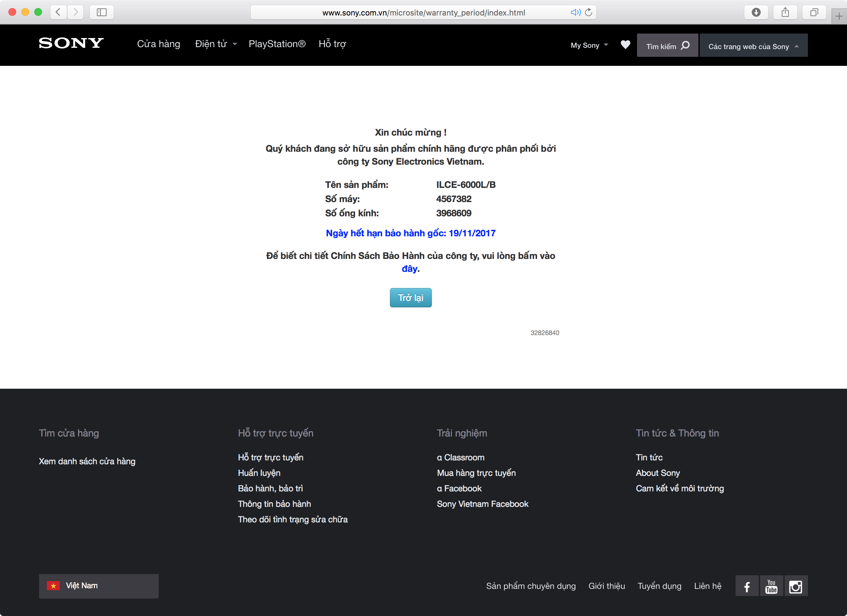The width and height of the screenshot is (847, 616).
Task: Open the Sony Facebook icon in footer
Action: tap(747, 586)
